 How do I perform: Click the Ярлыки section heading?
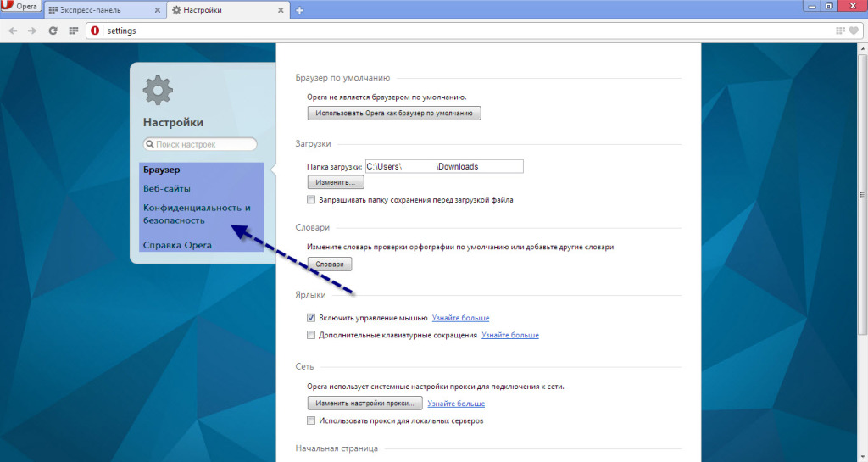click(x=310, y=295)
